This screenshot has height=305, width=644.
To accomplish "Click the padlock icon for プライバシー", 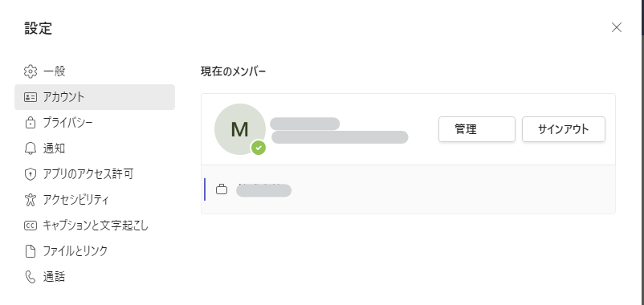I will coord(31,122).
